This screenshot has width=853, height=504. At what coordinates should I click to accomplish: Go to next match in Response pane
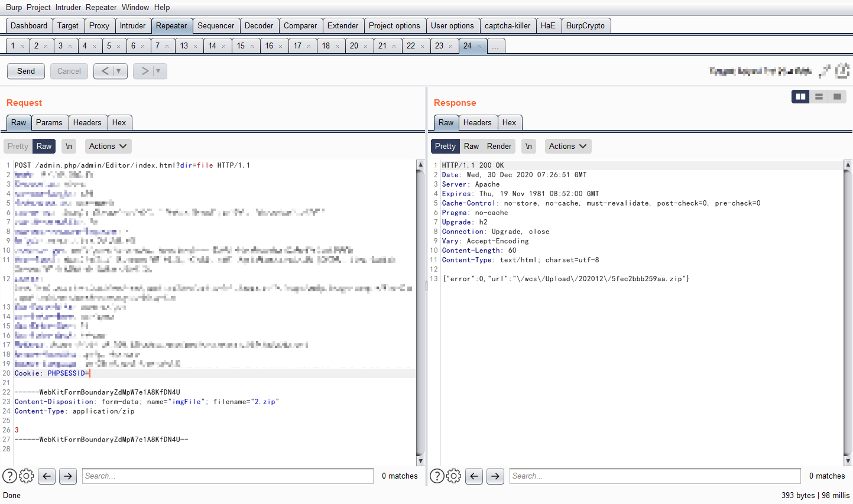tap(495, 476)
